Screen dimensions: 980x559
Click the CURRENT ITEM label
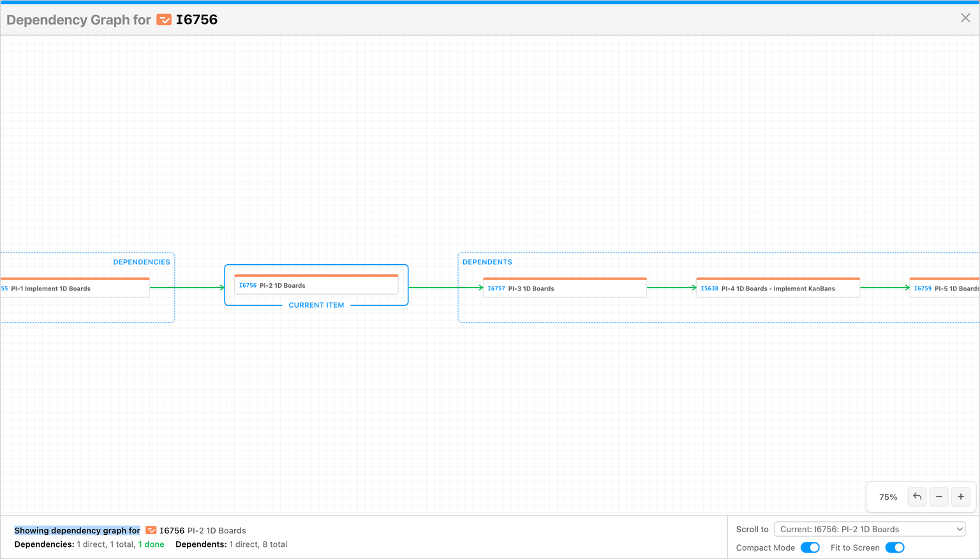click(316, 305)
